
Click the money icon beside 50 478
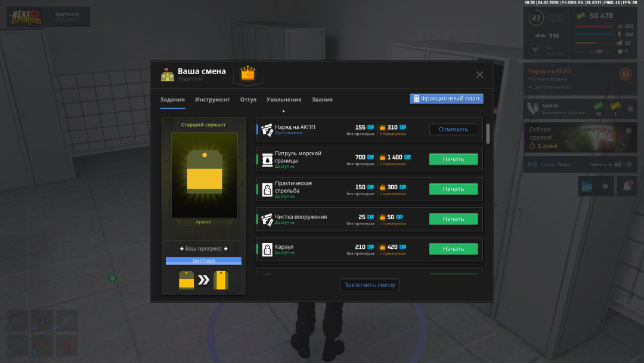click(x=581, y=16)
